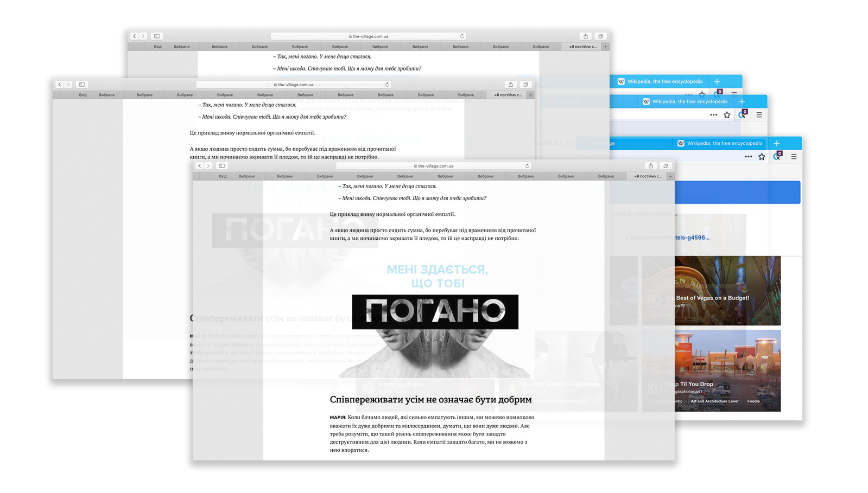This screenshot has width=868, height=493.
Task: Click the ПОГАНО article image in front Safari
Action: pos(434,320)
